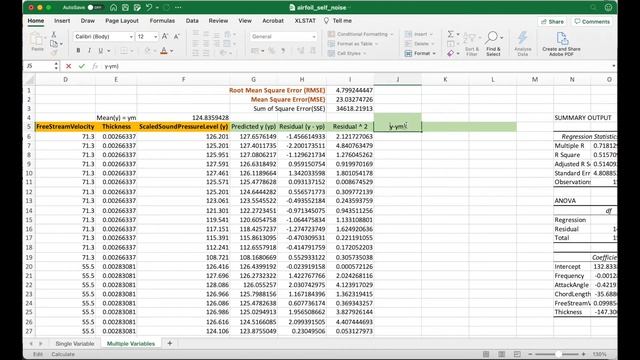This screenshot has width=640, height=360.
Task: Click the zoom out minus button
Action: point(530,354)
